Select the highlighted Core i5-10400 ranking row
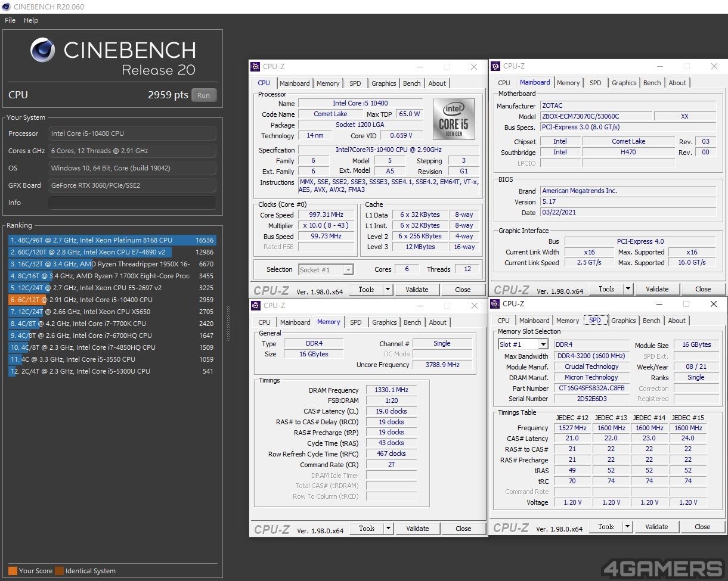Viewport: 728px width, 581px height. pos(112,300)
